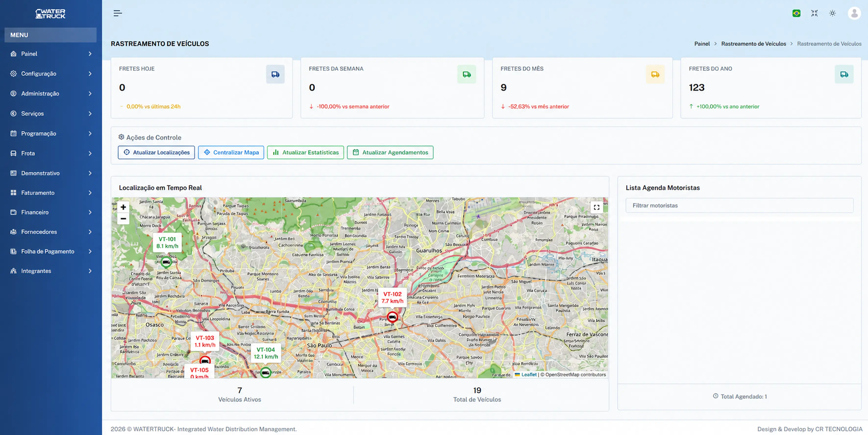This screenshot has width=868, height=435.
Task: Click the green Fretes da Semana truck icon
Action: coord(467,74)
